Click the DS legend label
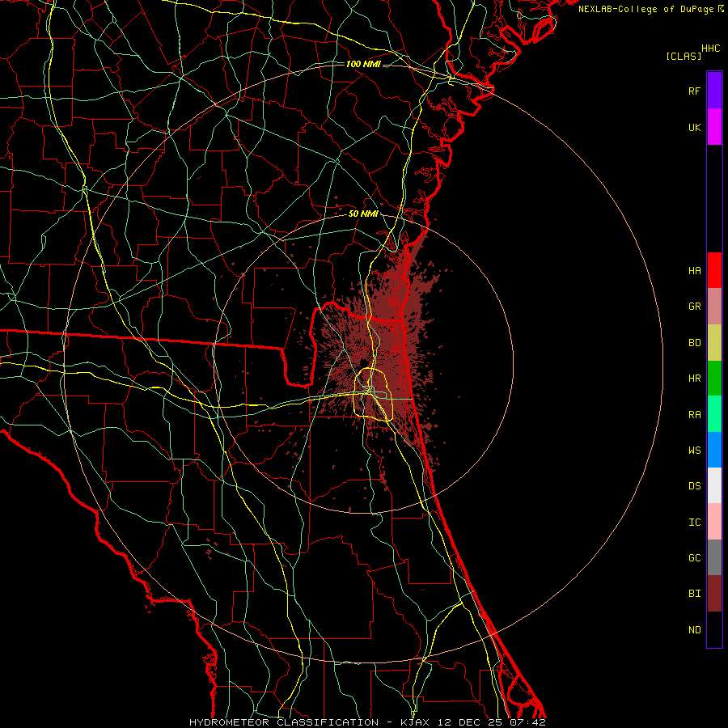This screenshot has width=728, height=728. pos(694,485)
